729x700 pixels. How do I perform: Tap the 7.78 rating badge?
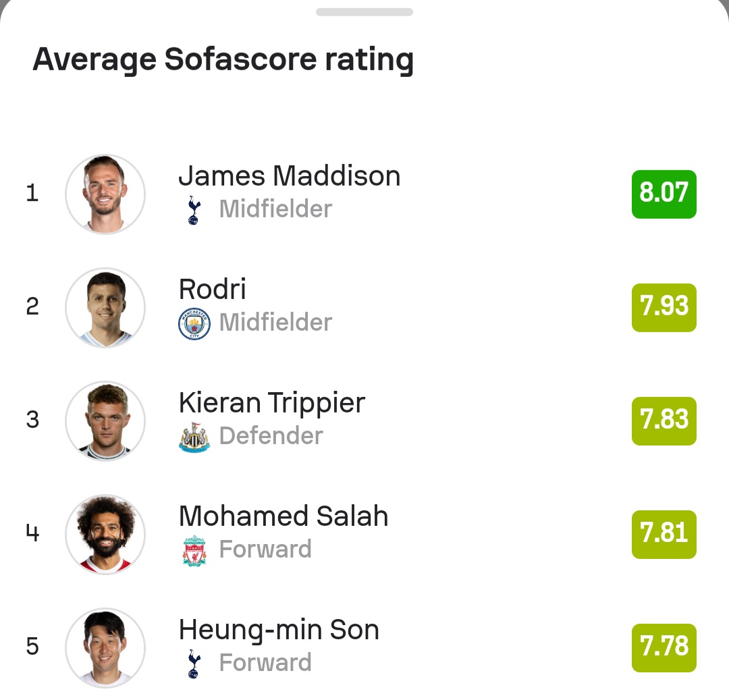[664, 647]
